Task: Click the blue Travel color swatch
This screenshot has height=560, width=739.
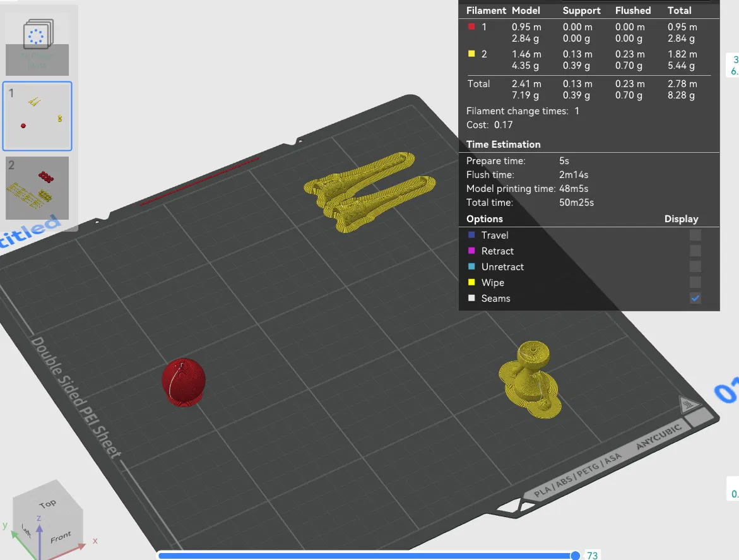Action: (x=471, y=234)
